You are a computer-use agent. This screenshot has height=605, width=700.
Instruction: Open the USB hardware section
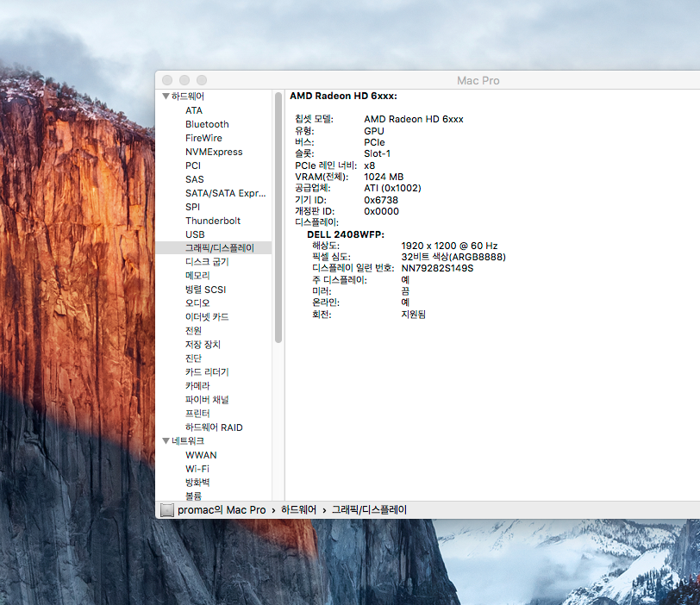point(195,234)
